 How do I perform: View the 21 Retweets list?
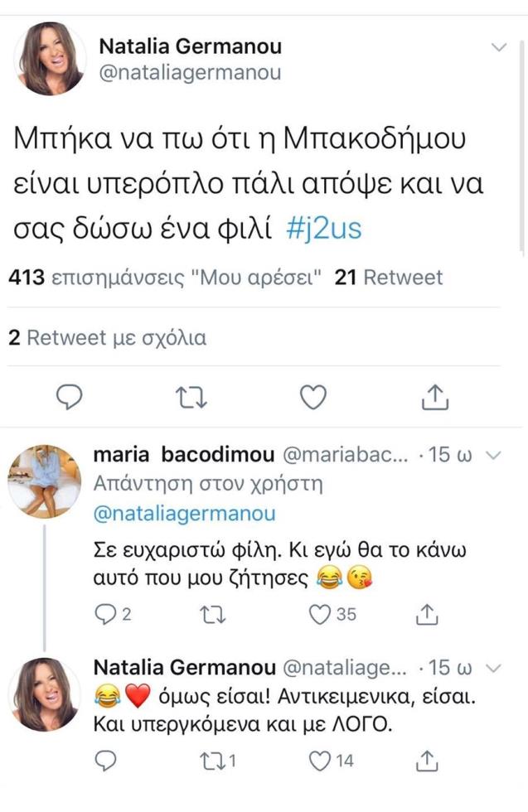point(388,278)
